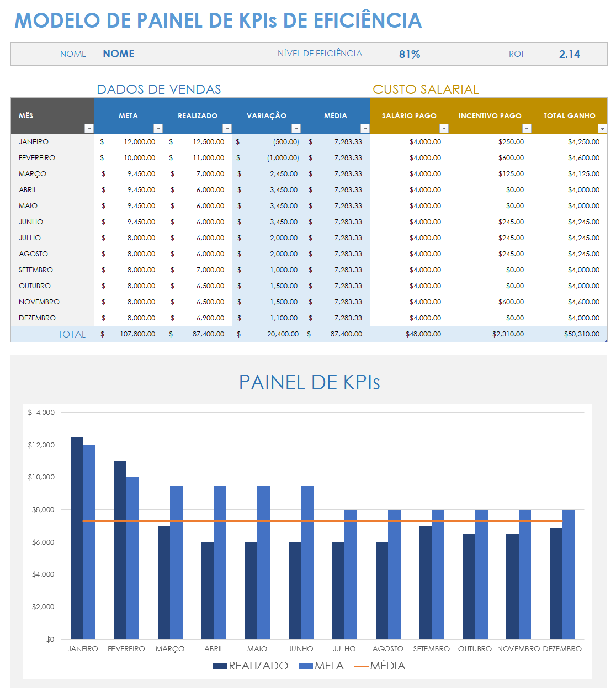Click the 81% efficiency value
Image resolution: width=616 pixels, height=696 pixels.
coord(409,54)
